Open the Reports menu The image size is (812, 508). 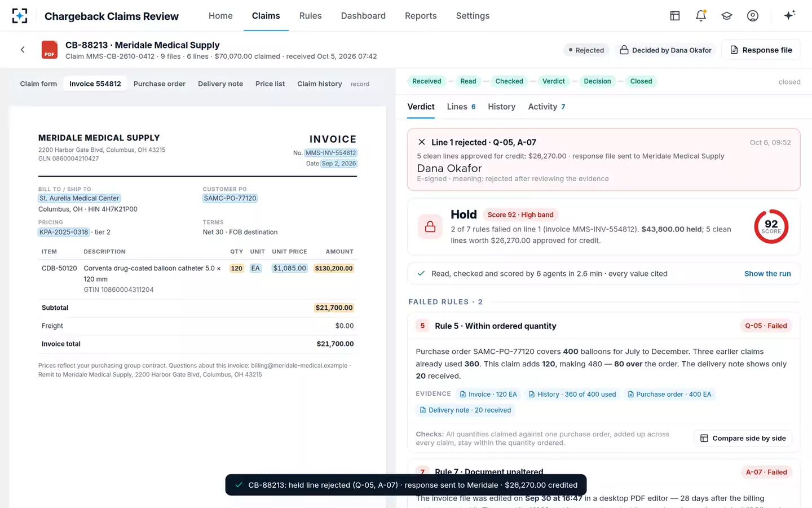pyautogui.click(x=421, y=16)
